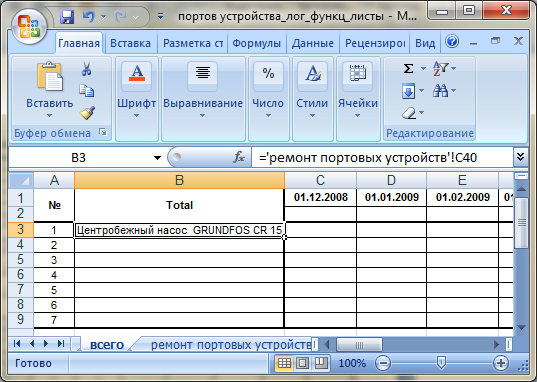537x382 pixels.
Task: Open Customize Quick Access Toolbar dropdown
Action: 160,16
